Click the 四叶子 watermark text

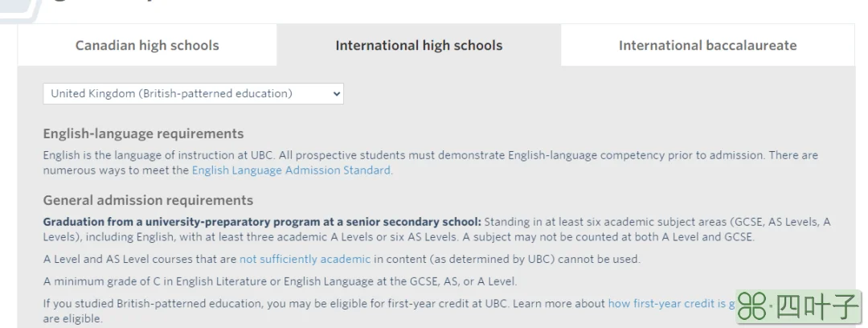point(817,306)
